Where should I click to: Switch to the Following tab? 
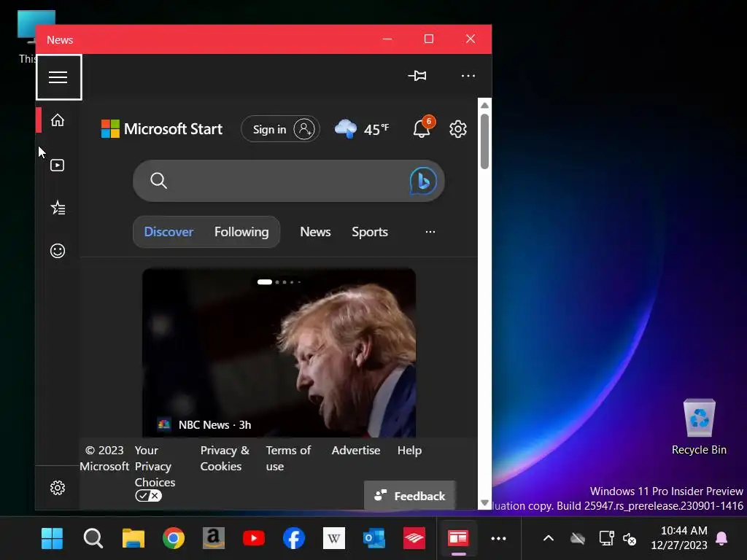click(x=241, y=232)
